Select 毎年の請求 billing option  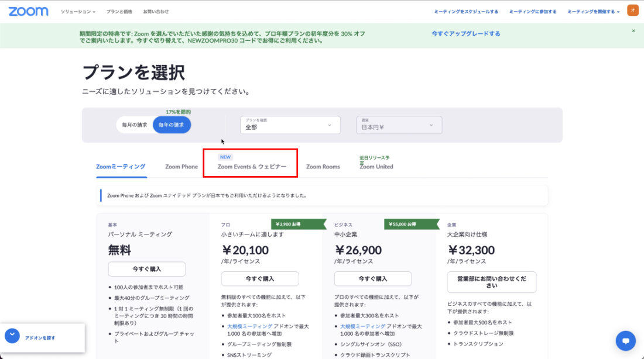pos(172,125)
